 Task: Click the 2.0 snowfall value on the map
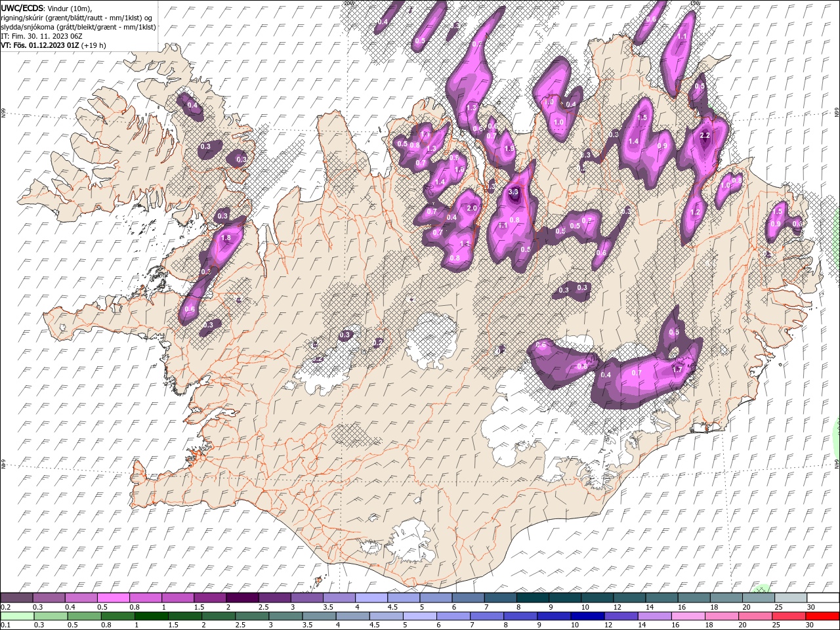click(472, 208)
